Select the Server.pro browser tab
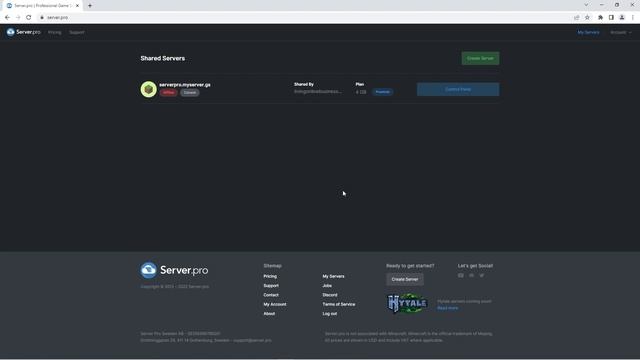 click(41, 6)
